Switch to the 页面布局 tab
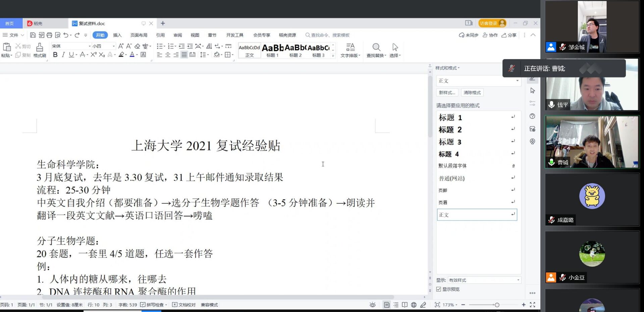The image size is (644, 312). (139, 35)
